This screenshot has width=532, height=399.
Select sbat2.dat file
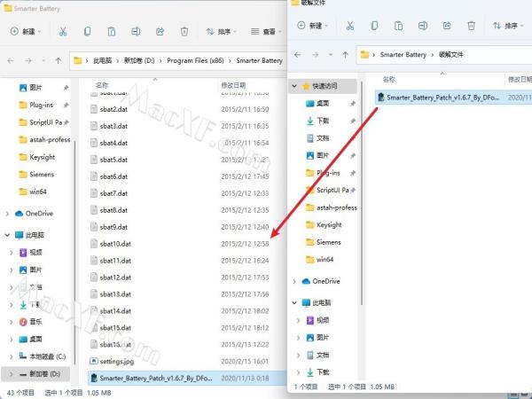113,109
